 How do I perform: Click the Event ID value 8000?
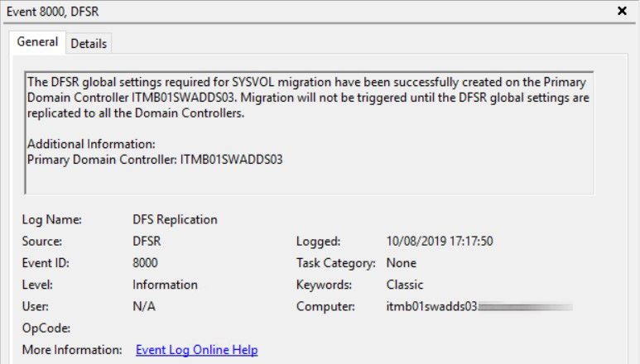pyautogui.click(x=145, y=263)
